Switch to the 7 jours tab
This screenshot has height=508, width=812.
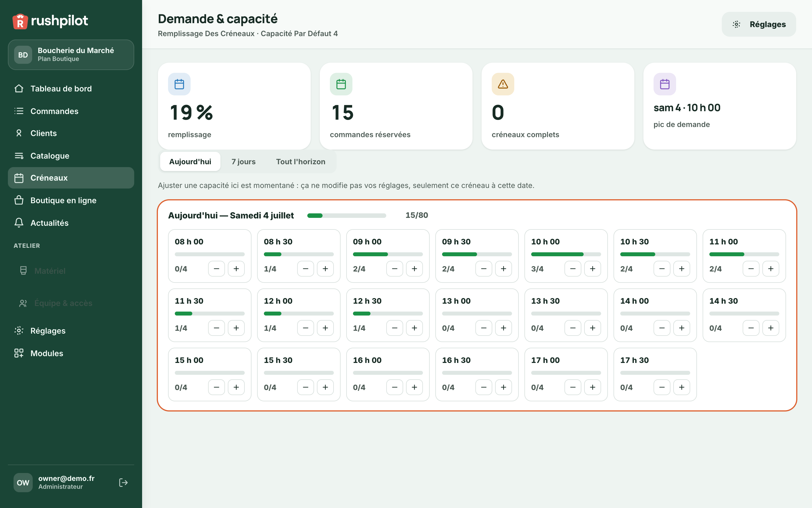[243, 162]
